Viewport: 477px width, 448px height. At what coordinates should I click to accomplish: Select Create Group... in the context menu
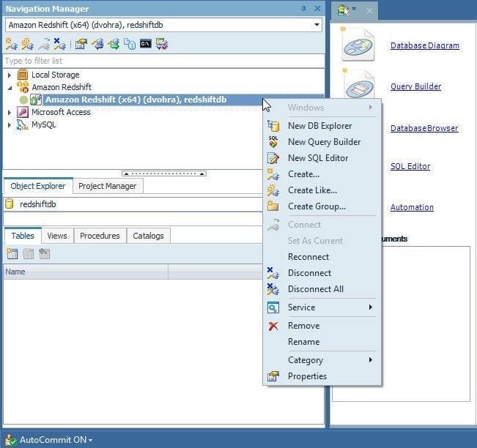click(322, 206)
